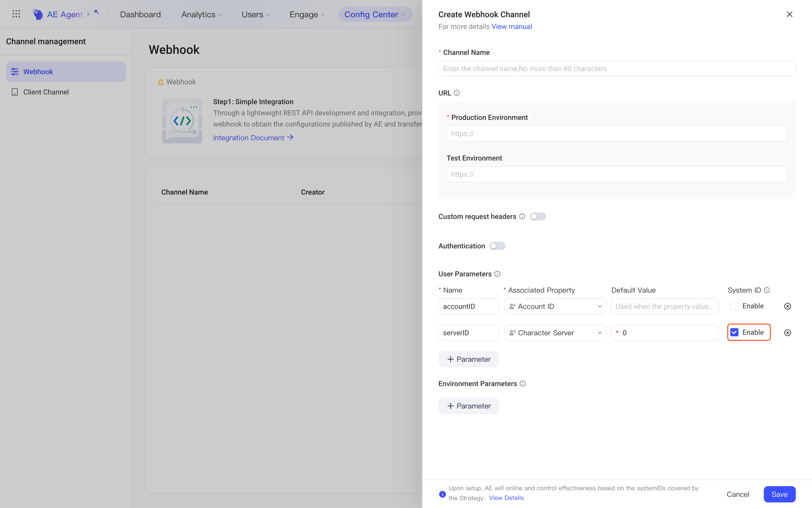Toggle the Authentication switch

[497, 246]
